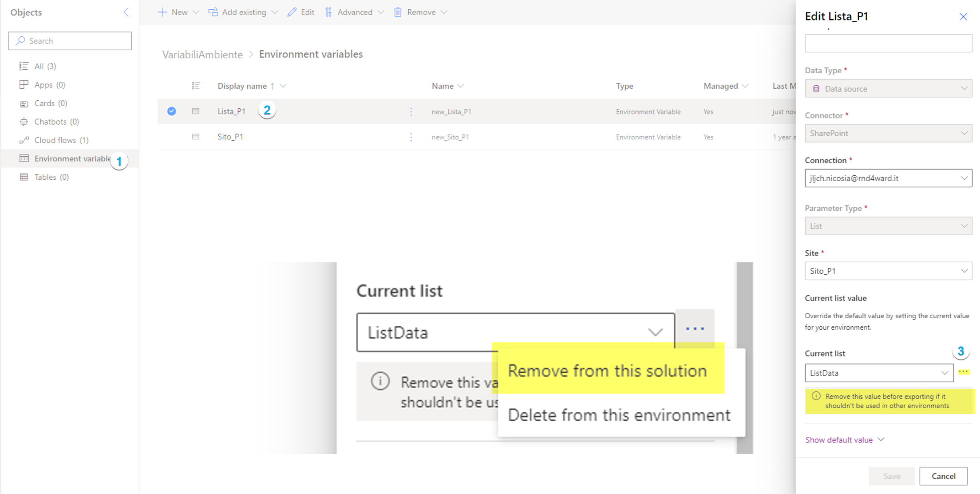Viewport: 980px width, 494px height.
Task: Click the Objects Search input field
Action: 70,41
